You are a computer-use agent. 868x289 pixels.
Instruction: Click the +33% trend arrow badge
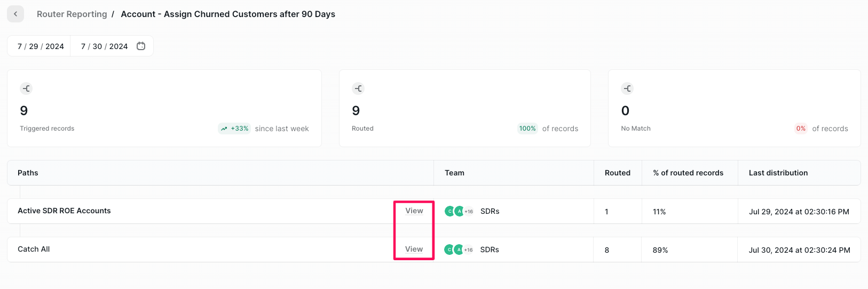point(234,129)
